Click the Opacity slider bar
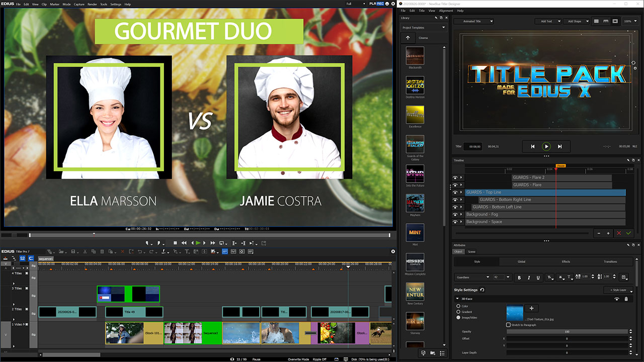 coord(567,332)
